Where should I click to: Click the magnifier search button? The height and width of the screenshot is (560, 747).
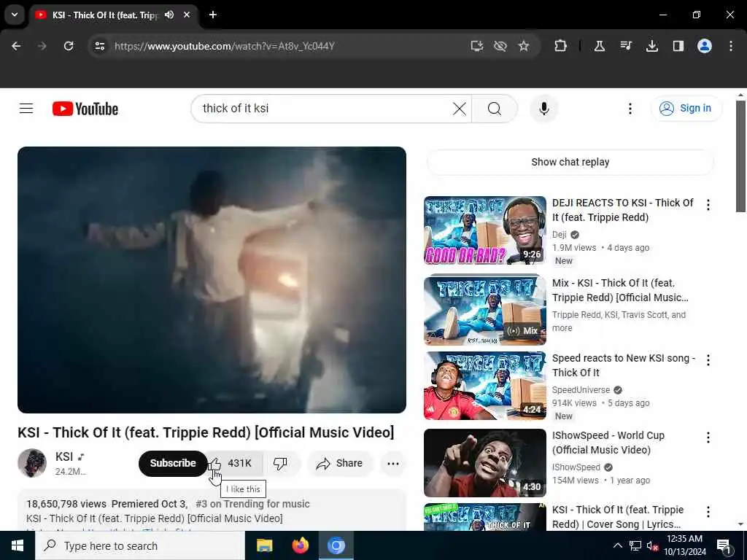[x=495, y=109]
